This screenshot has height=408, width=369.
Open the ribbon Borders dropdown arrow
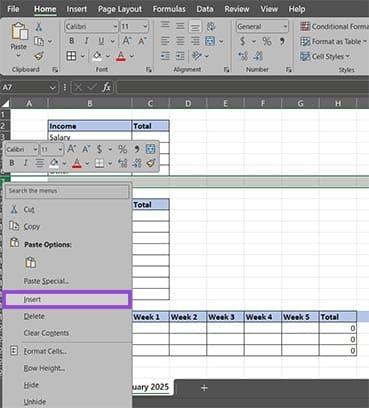point(82,56)
